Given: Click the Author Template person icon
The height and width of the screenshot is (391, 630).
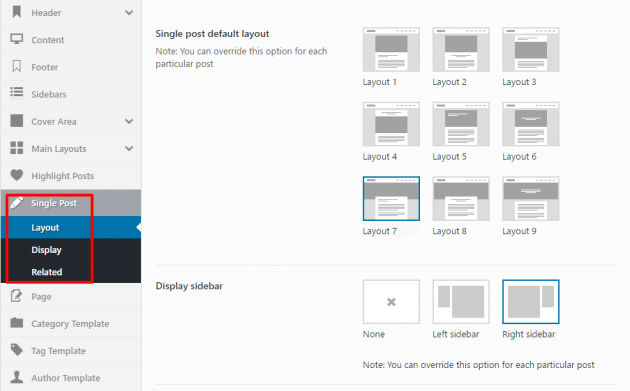Looking at the screenshot, I should (x=16, y=377).
